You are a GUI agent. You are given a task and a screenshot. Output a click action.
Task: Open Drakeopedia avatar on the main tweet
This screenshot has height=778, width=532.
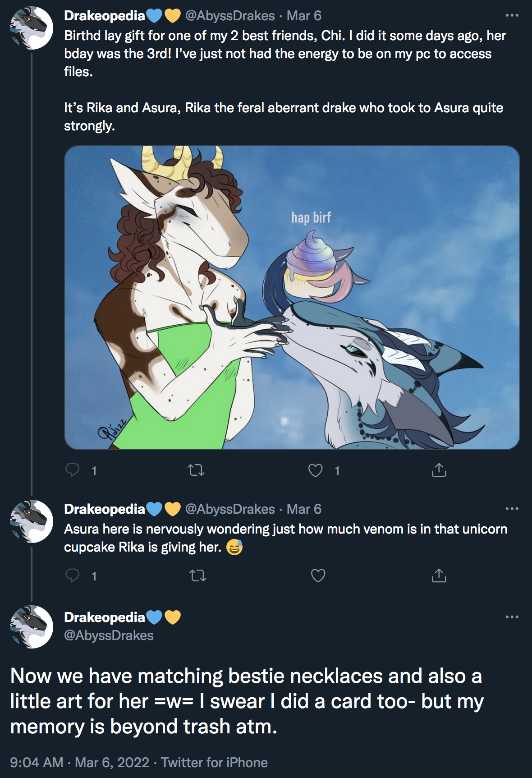pyautogui.click(x=32, y=627)
